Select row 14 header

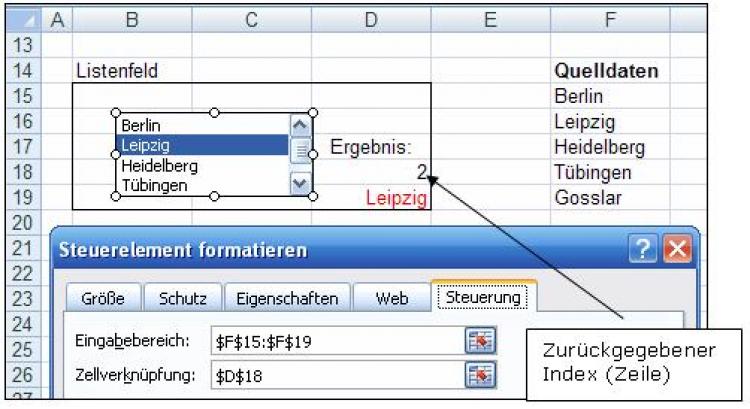tap(22, 71)
